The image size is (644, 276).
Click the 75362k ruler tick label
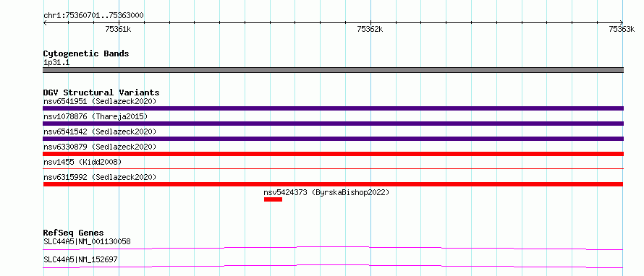coord(370,29)
